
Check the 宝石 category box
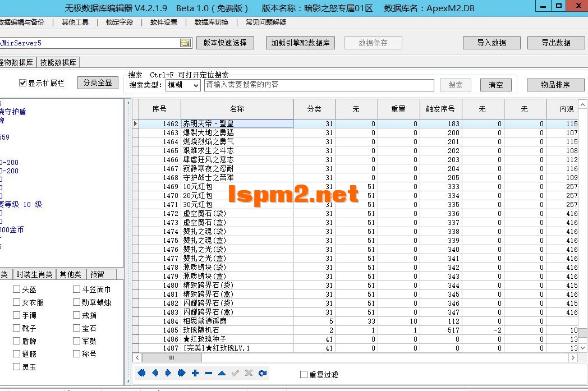pyautogui.click(x=76, y=328)
